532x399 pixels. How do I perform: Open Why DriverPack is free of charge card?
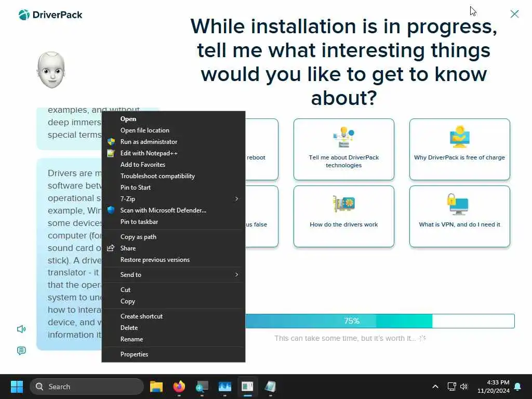459,149
